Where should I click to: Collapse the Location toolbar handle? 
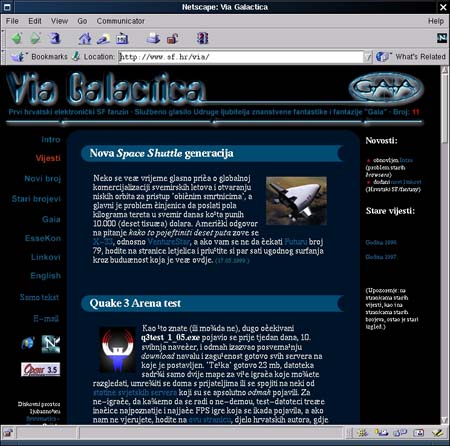coord(3,57)
